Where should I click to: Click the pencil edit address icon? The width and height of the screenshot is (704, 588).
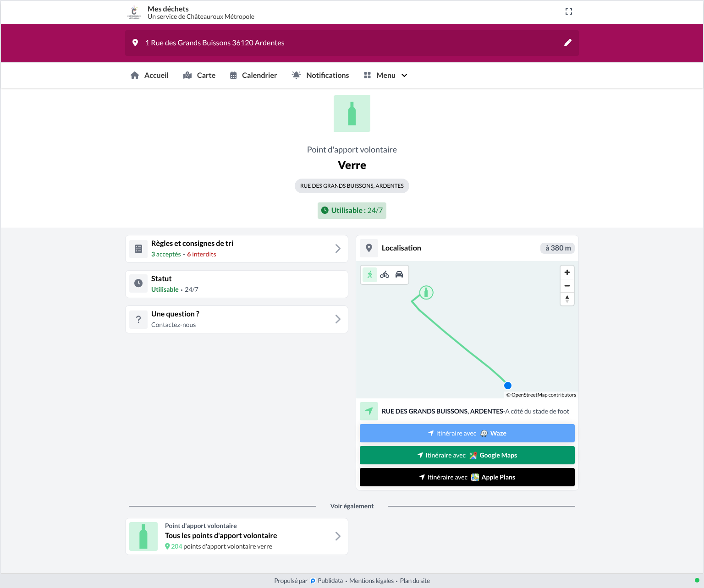pos(568,43)
